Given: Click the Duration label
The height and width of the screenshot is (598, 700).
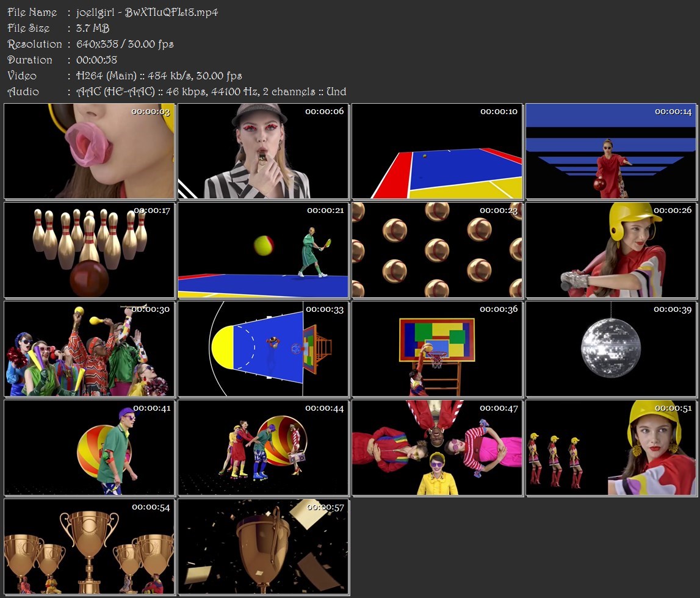Looking at the screenshot, I should [x=30, y=60].
